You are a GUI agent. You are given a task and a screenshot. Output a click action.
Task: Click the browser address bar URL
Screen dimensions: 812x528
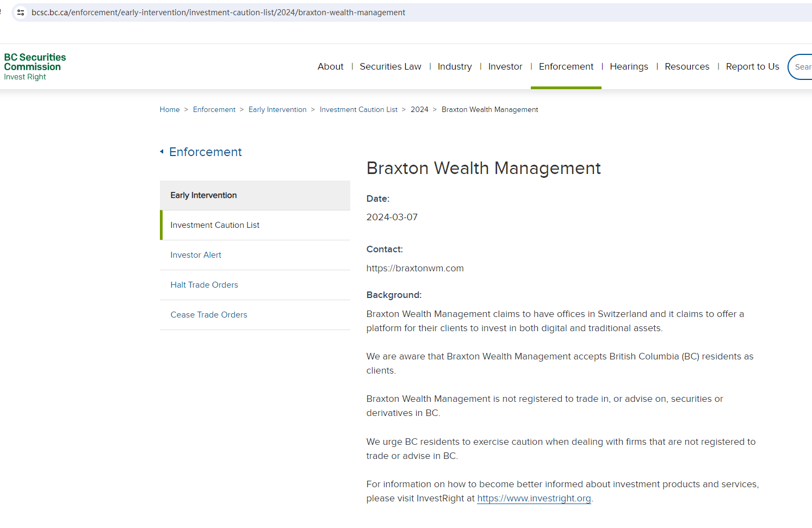coord(218,13)
